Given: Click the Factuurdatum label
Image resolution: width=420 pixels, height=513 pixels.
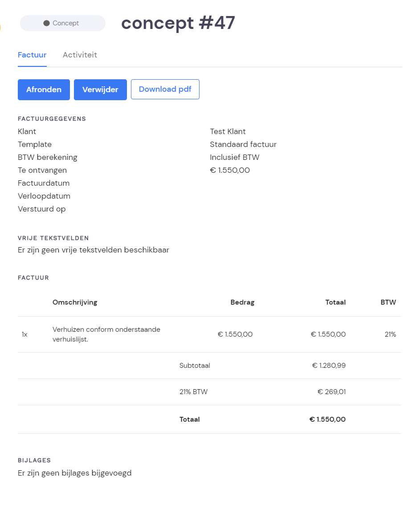Looking at the screenshot, I should [x=44, y=183].
